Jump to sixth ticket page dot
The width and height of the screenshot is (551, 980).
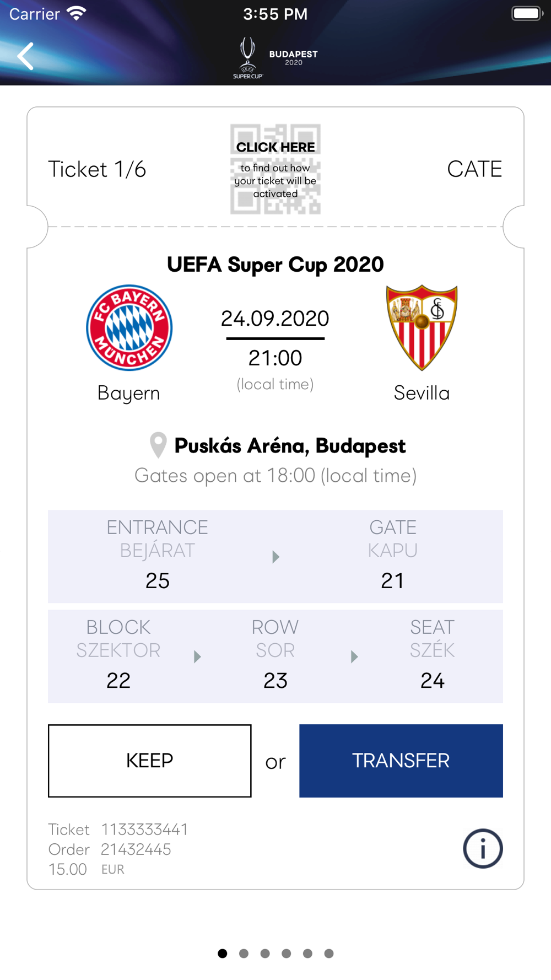coord(329,954)
